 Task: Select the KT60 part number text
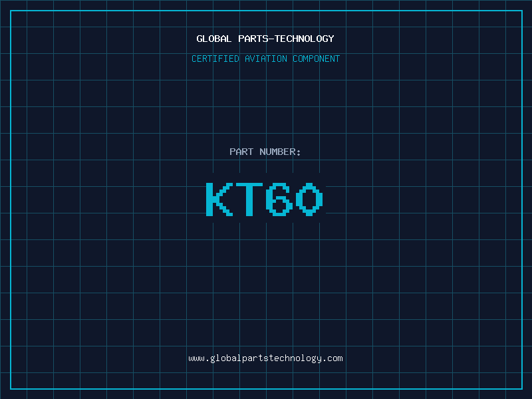[x=264, y=199]
